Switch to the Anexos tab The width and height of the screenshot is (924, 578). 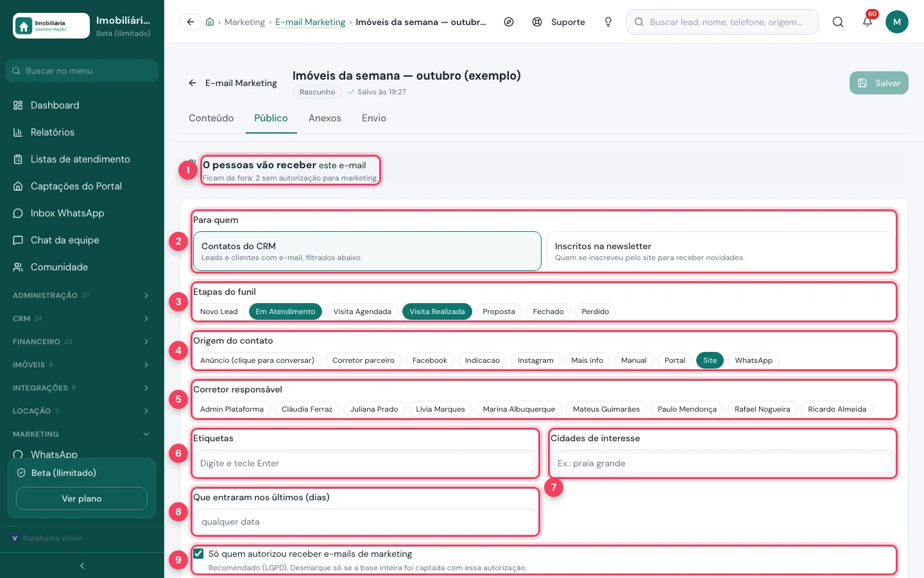tap(325, 118)
